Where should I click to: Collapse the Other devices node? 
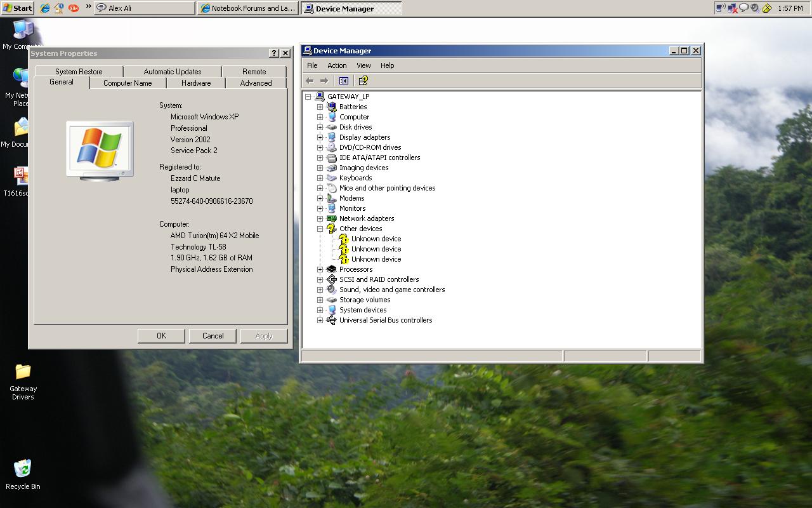[x=320, y=229]
